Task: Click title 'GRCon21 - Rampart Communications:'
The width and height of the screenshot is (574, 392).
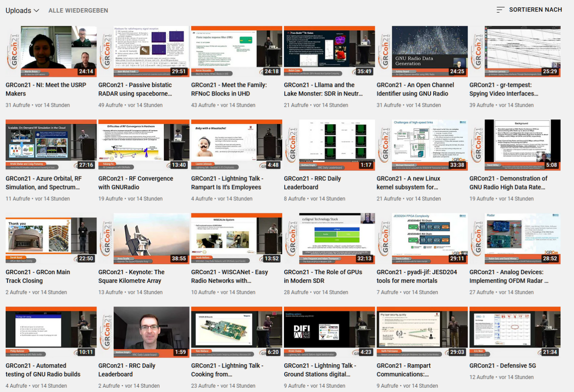Action: [404, 370]
